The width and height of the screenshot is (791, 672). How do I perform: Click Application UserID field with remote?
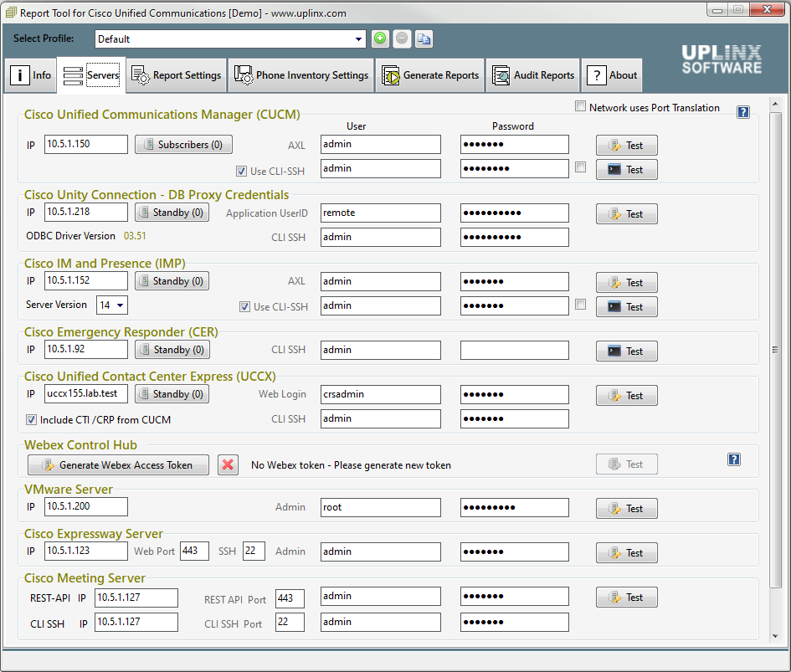click(380, 213)
